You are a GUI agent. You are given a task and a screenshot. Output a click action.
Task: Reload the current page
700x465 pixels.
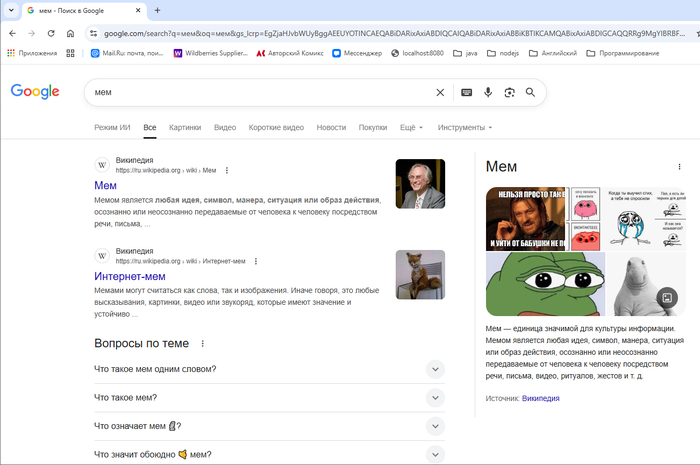click(51, 33)
